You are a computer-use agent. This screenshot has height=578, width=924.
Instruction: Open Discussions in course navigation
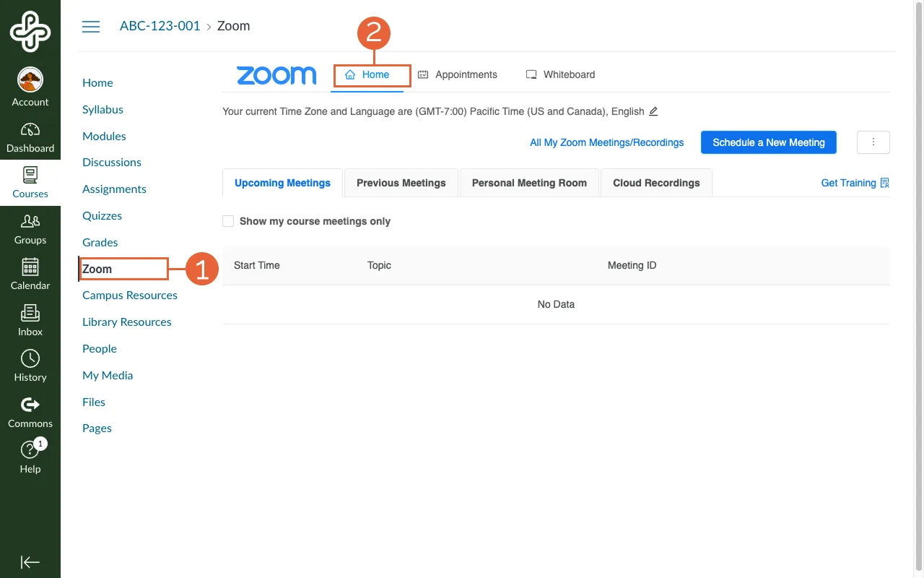point(112,163)
